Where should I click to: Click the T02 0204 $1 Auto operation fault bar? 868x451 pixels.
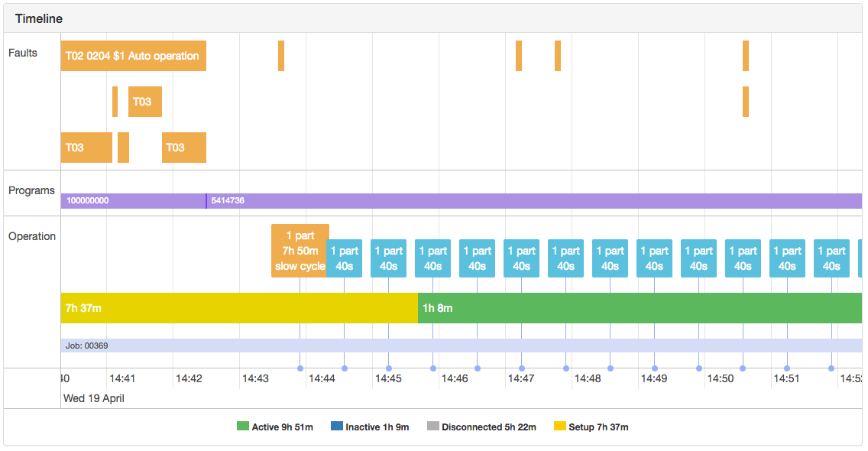click(134, 56)
